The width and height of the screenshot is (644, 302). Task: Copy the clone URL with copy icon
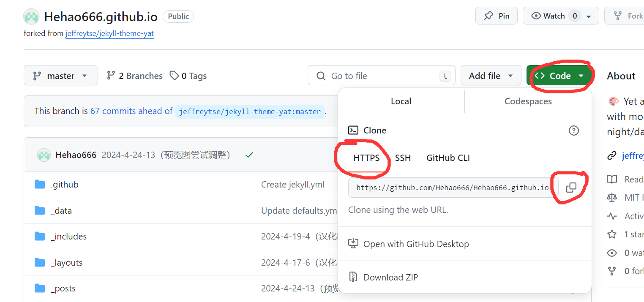[571, 188]
